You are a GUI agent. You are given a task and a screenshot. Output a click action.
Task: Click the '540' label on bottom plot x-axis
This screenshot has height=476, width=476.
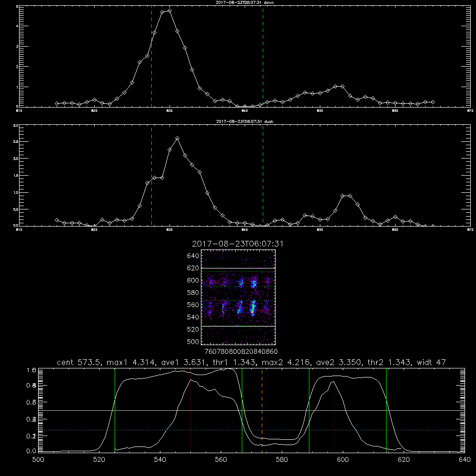[160, 460]
